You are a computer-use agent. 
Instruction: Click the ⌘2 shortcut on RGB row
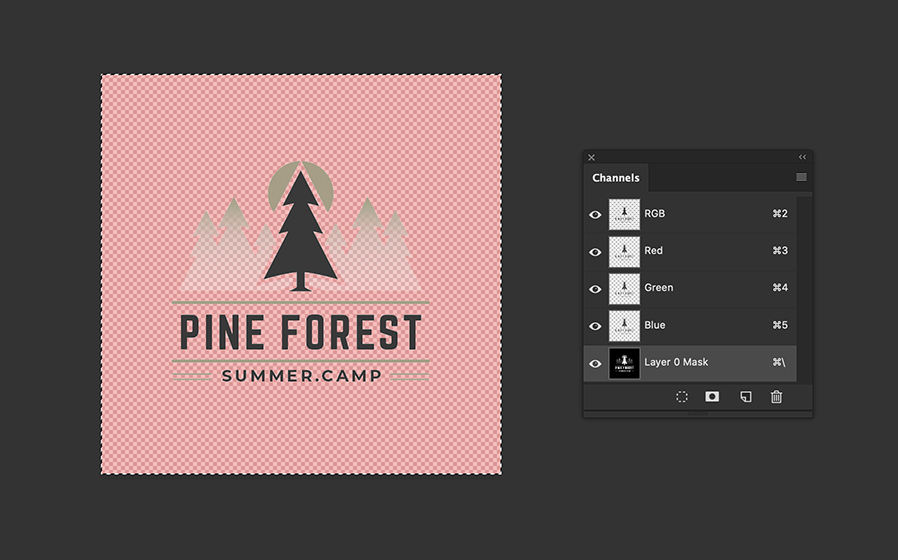[x=780, y=214]
